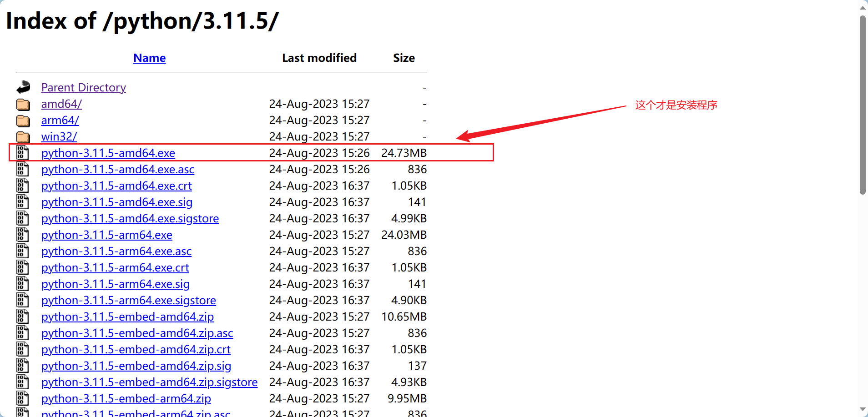Open python-3.11.5-embed-amd64.zip.sigstore link
The width and height of the screenshot is (868, 417).
coord(150,382)
